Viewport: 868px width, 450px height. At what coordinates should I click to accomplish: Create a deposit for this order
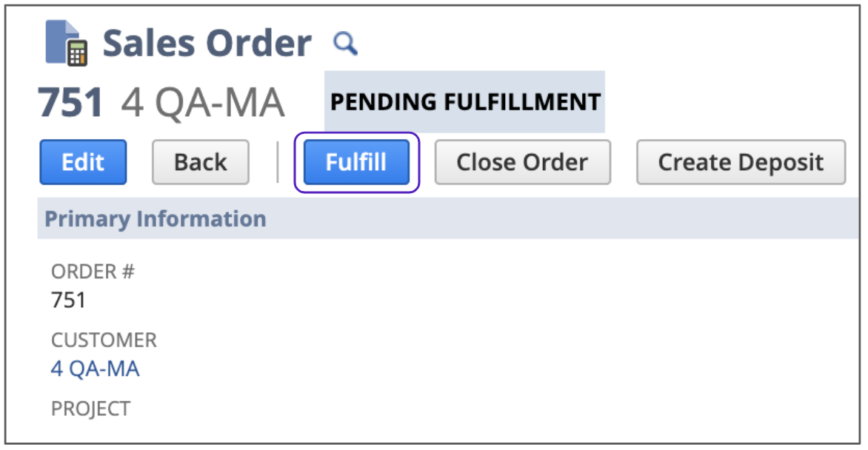click(741, 162)
